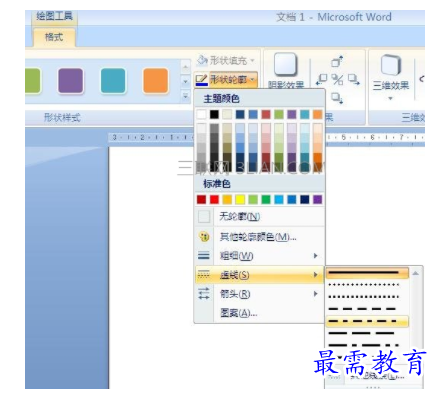Viewport: 435px width, 394px height.
Task: Expand the shape styles gallery More arrow
Action: pos(186,96)
